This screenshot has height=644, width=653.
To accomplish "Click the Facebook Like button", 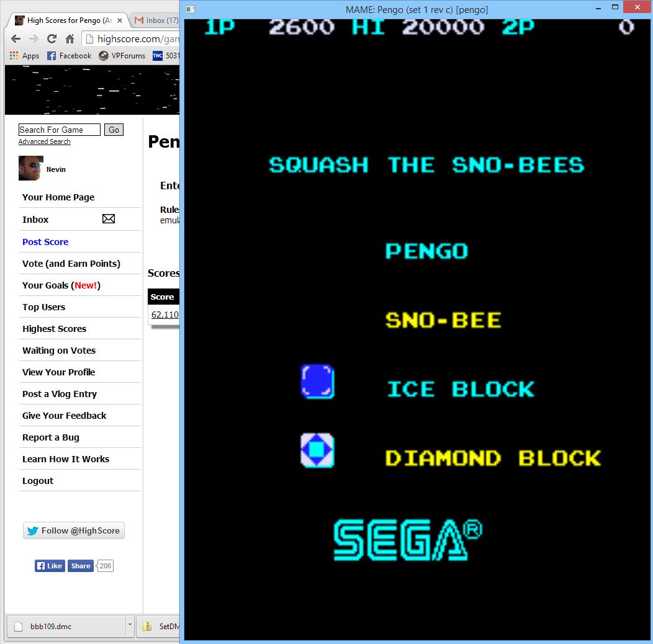I will point(50,566).
